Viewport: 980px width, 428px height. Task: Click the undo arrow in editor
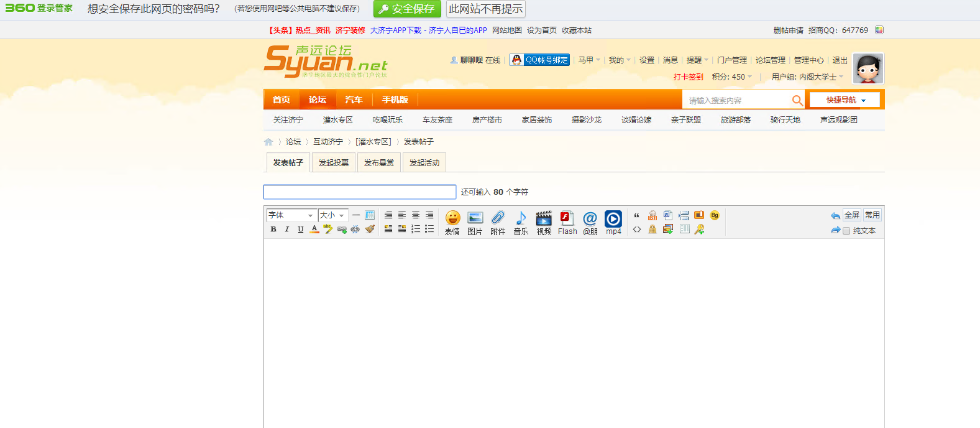coord(835,216)
